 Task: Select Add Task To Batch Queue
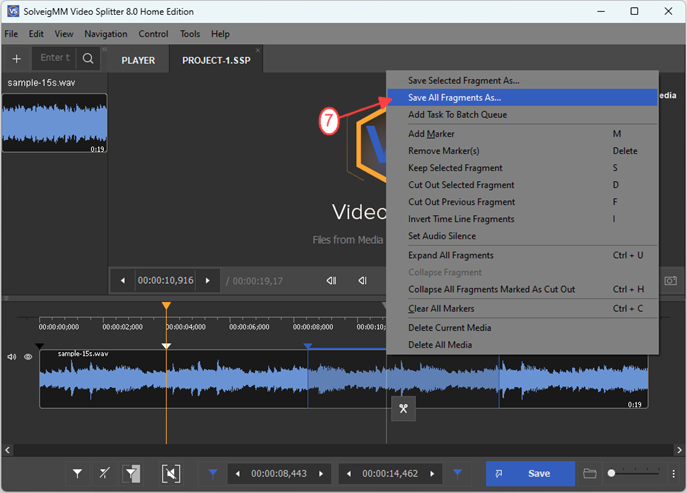tap(522, 115)
